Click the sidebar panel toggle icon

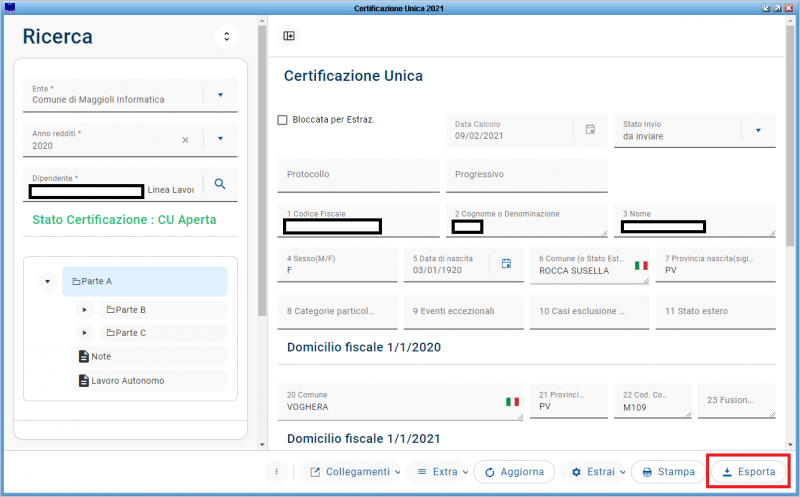pyautogui.click(x=289, y=36)
